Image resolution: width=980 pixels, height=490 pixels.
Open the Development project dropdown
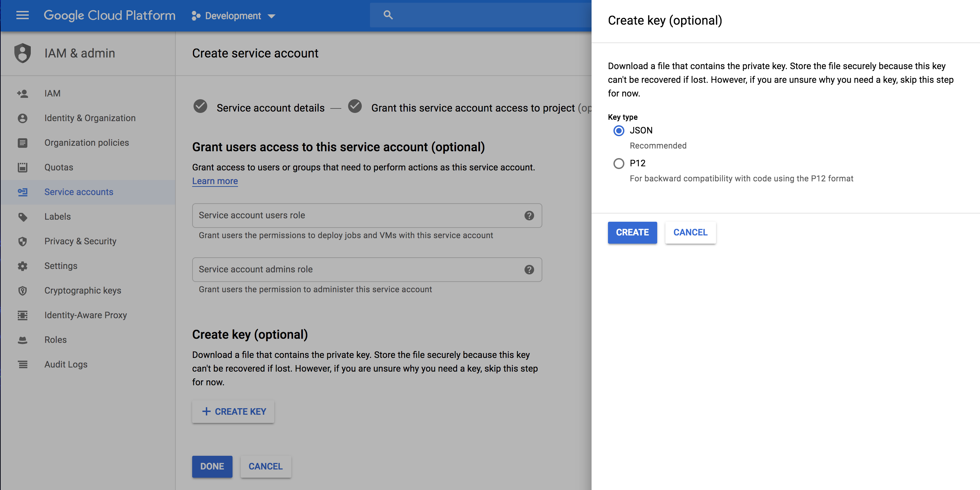click(233, 16)
